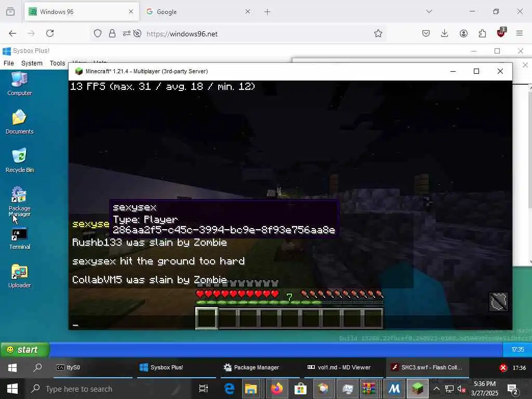Open browser extensions puzzle icon
Viewport: 532px width, 399px height.
point(482,33)
